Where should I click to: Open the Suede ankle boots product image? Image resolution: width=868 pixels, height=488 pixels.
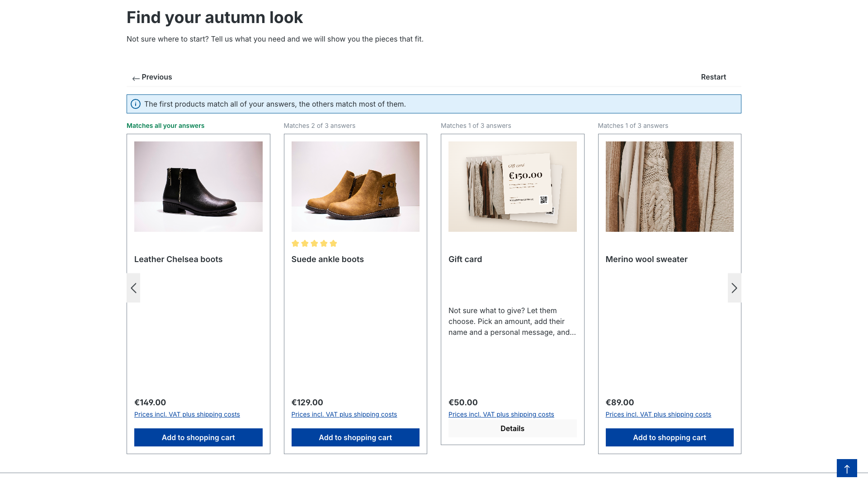point(355,187)
